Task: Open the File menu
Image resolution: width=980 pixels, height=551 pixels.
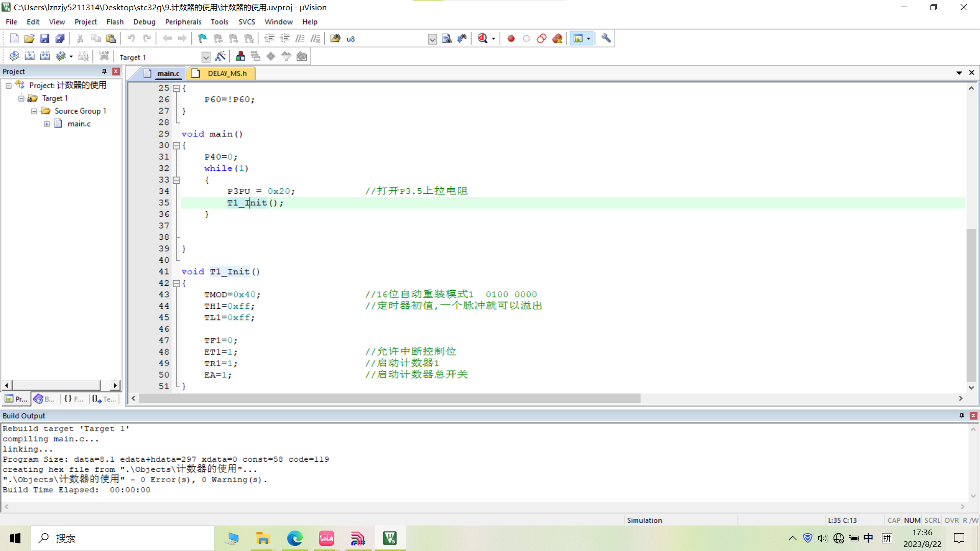Action: 11,22
